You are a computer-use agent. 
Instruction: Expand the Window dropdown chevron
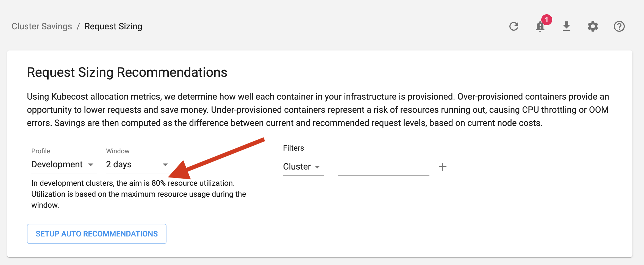(x=165, y=165)
